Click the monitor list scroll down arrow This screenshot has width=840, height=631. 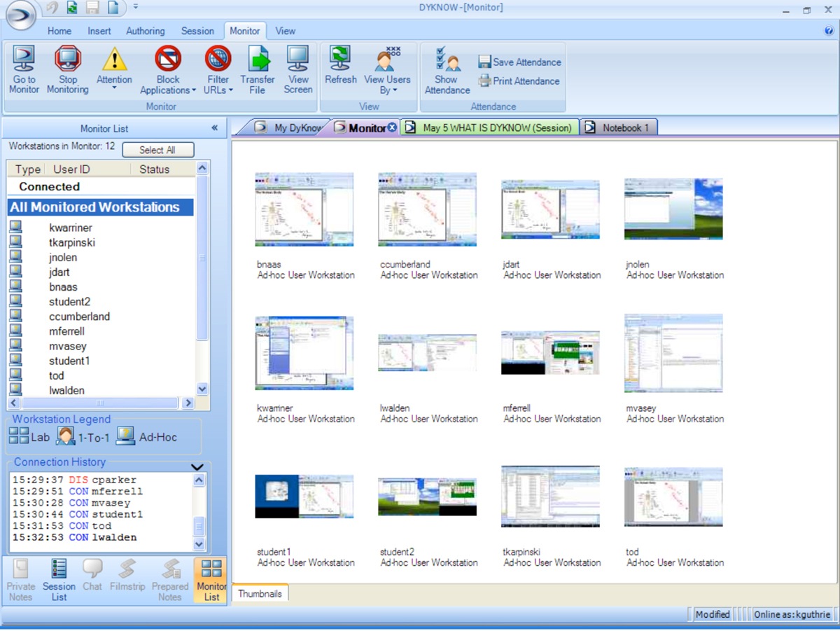pyautogui.click(x=202, y=389)
